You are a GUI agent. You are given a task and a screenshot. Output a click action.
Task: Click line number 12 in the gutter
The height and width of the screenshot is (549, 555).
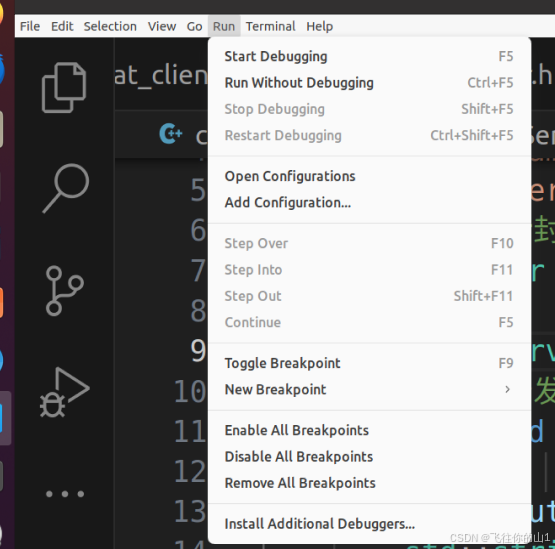pyautogui.click(x=189, y=471)
